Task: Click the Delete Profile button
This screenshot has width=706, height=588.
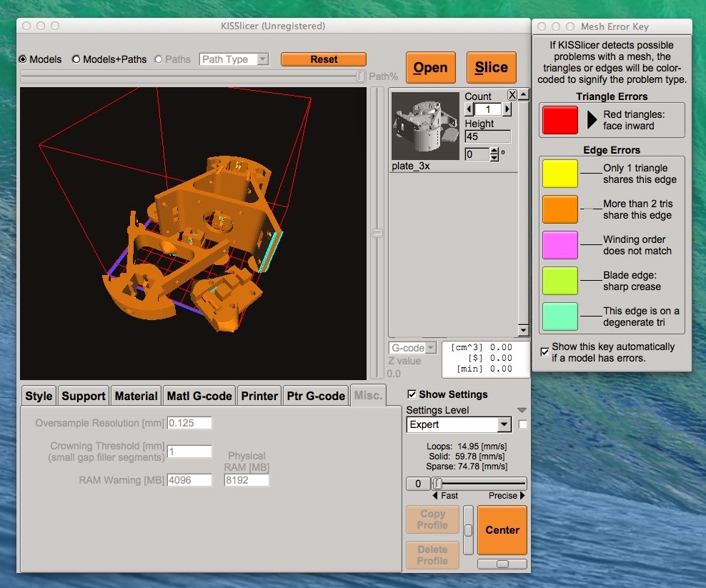Action: 433,555
